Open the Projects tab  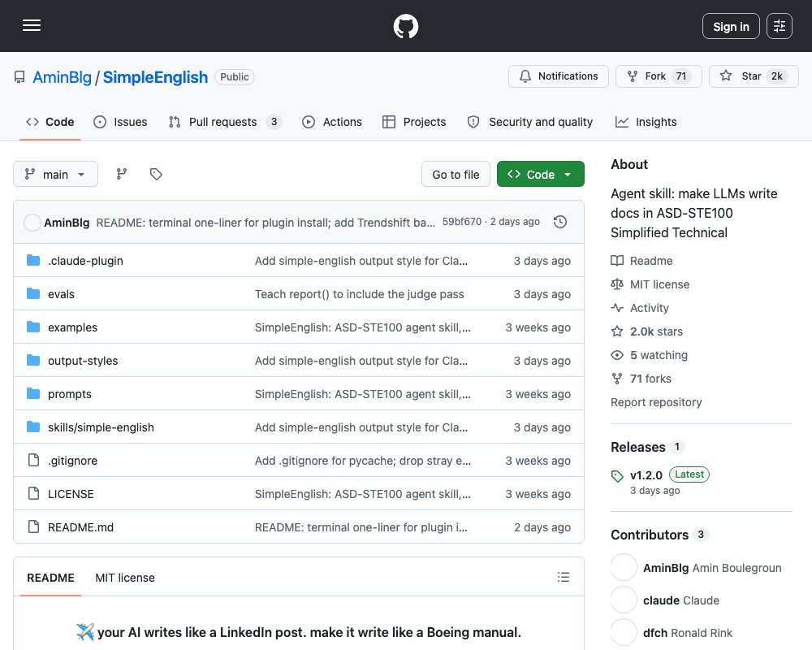click(414, 122)
